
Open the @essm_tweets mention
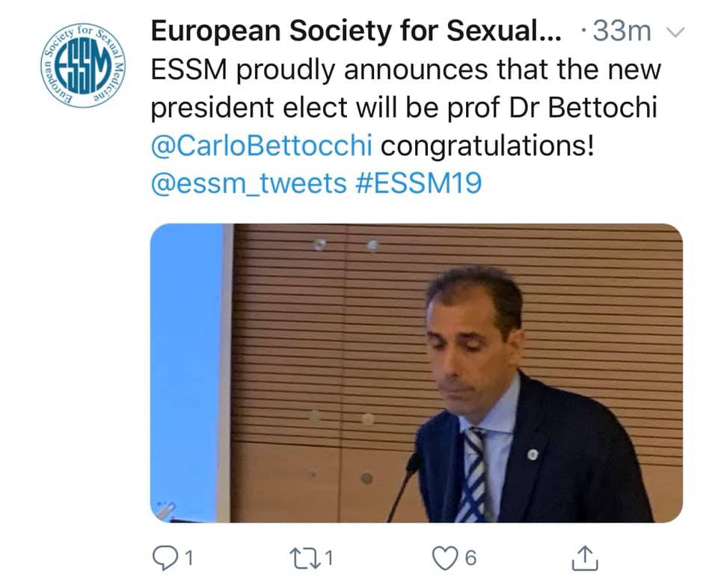coord(248,183)
